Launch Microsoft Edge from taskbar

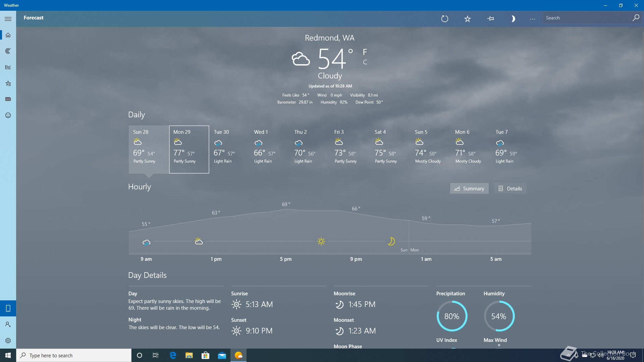tap(173, 355)
